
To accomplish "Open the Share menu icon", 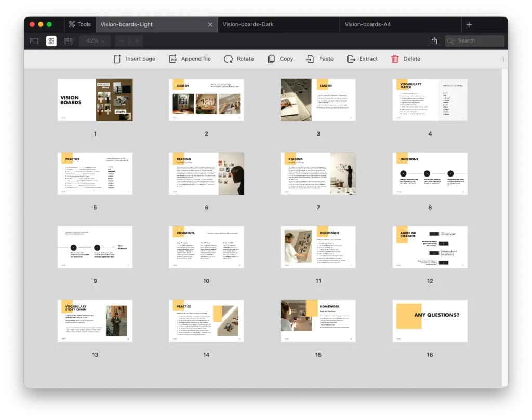I will click(x=434, y=41).
